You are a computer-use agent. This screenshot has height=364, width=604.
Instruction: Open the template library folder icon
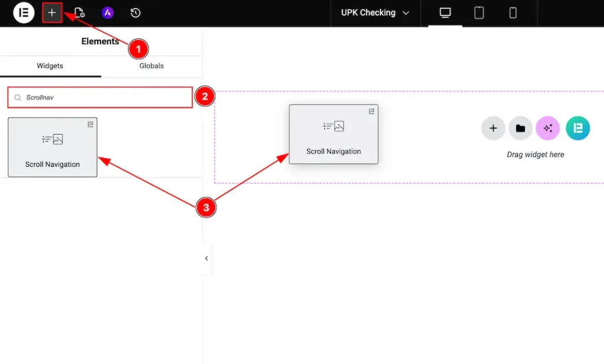[520, 128]
